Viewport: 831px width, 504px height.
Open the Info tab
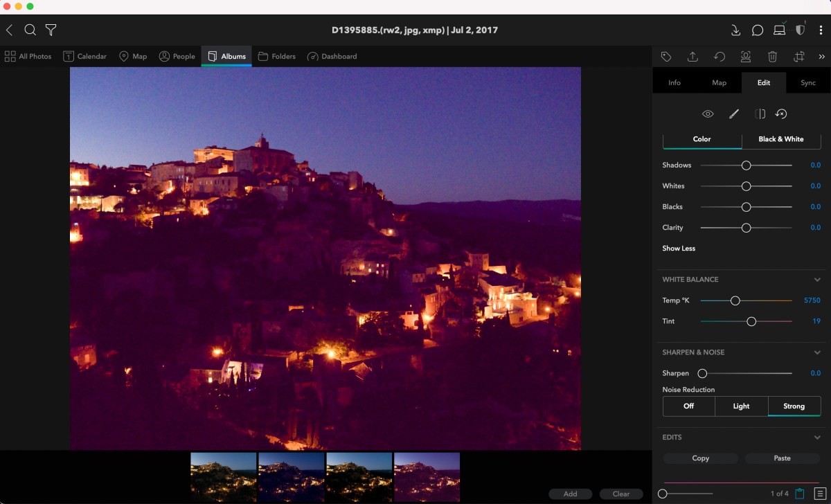[x=674, y=83]
